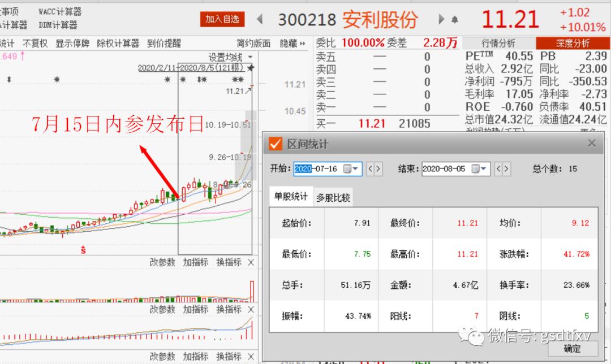
Task: Click the next stock arrow beside 安利股份
Action: coord(442,19)
